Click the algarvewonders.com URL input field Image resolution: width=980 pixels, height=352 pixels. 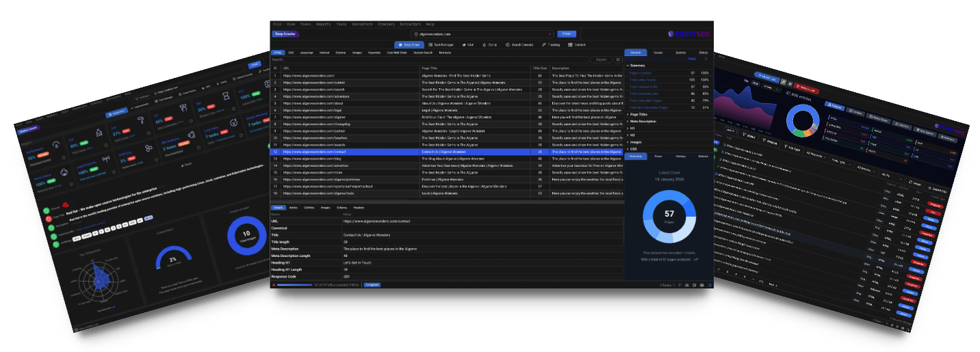pyautogui.click(x=482, y=33)
